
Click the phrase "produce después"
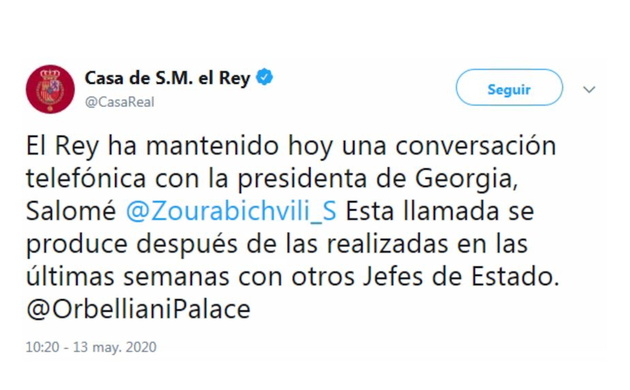(x=132, y=245)
